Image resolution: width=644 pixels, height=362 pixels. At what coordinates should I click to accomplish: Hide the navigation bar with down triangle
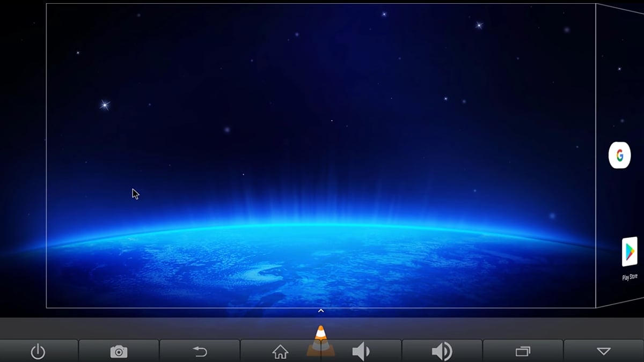click(604, 352)
